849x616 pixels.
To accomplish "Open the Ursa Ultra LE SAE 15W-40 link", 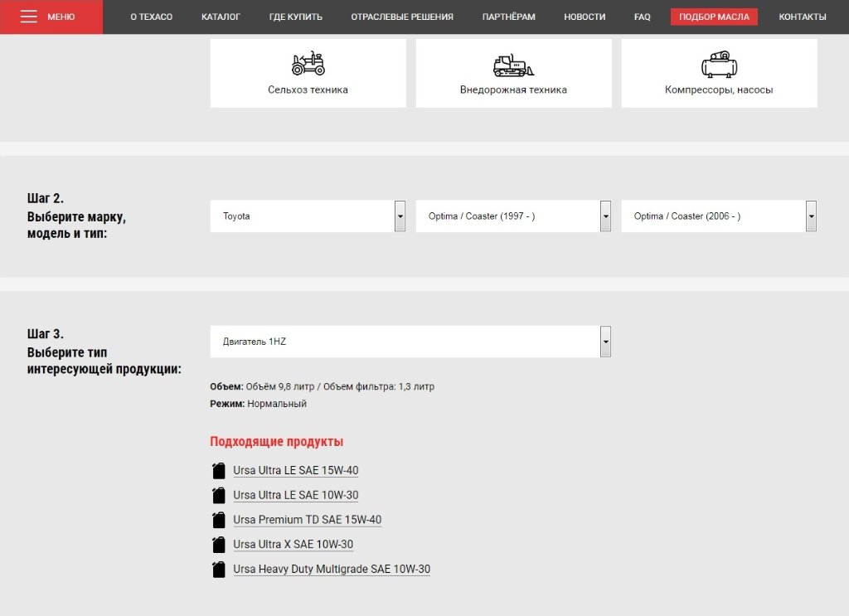I will [x=296, y=471].
